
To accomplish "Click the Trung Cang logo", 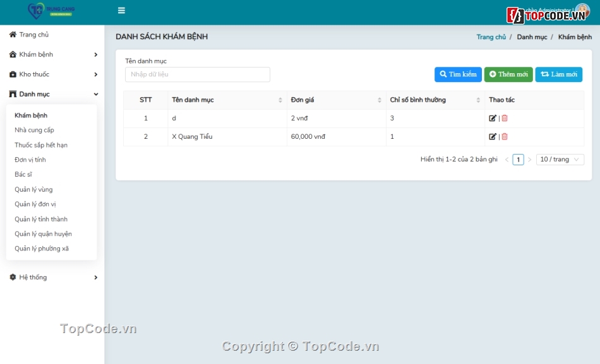I will [51, 11].
